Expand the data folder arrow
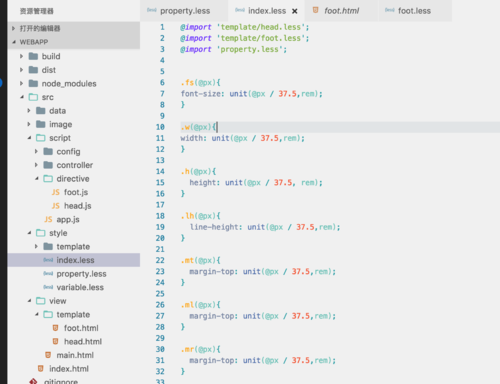This screenshot has height=384, width=500. point(29,110)
